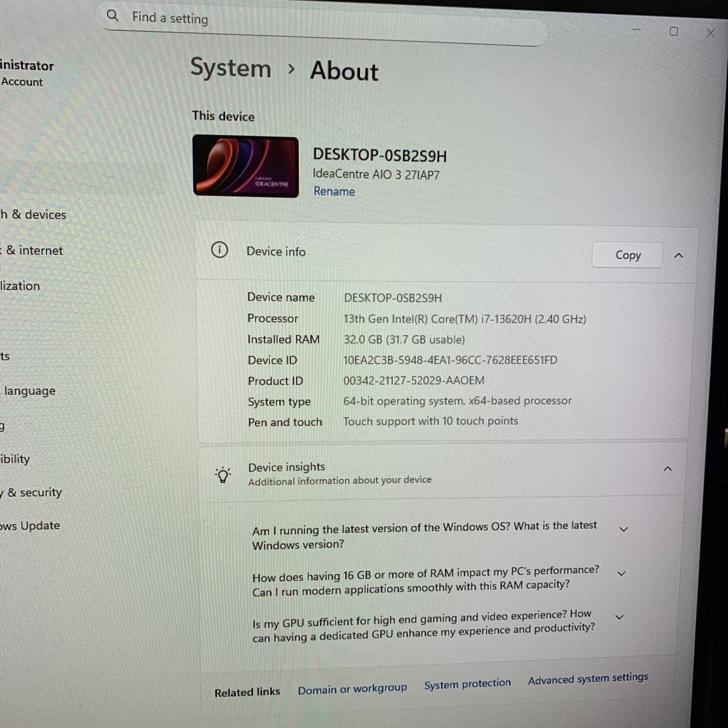Select the Installed RAM value 32.0 GB
728x728 pixels.
coord(404,339)
